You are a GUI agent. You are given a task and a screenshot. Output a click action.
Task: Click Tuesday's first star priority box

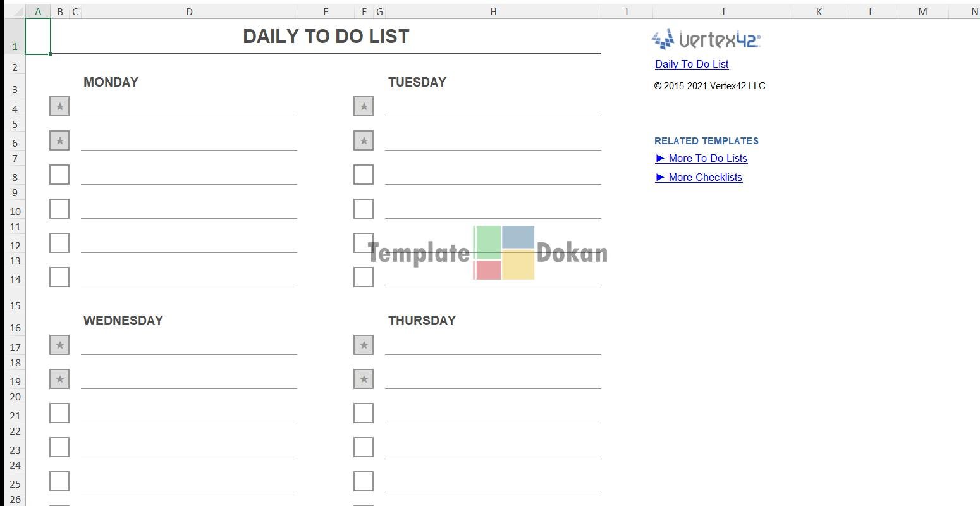point(364,106)
